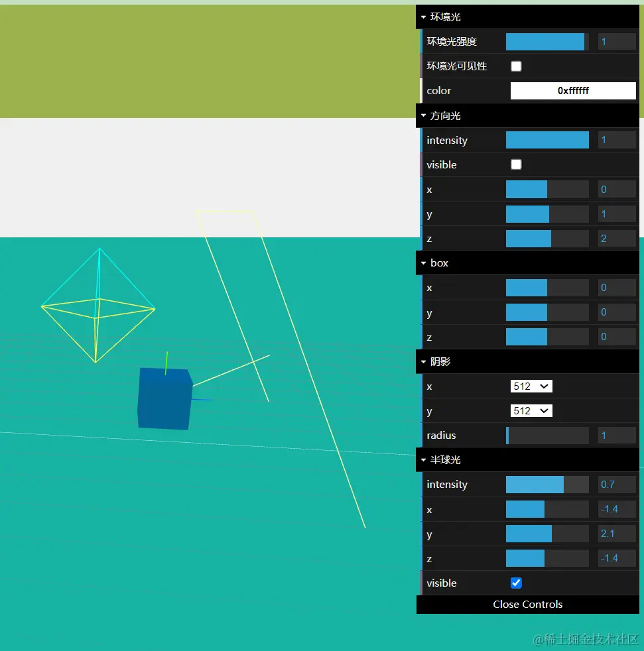
Task: Click the 半球光 x slider
Action: point(547,509)
